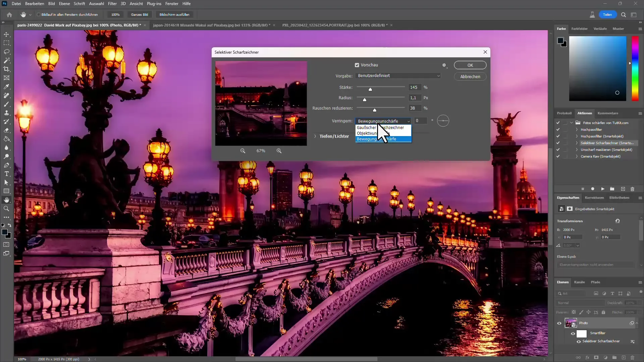Click the angle dial next to Verringern

click(443, 121)
